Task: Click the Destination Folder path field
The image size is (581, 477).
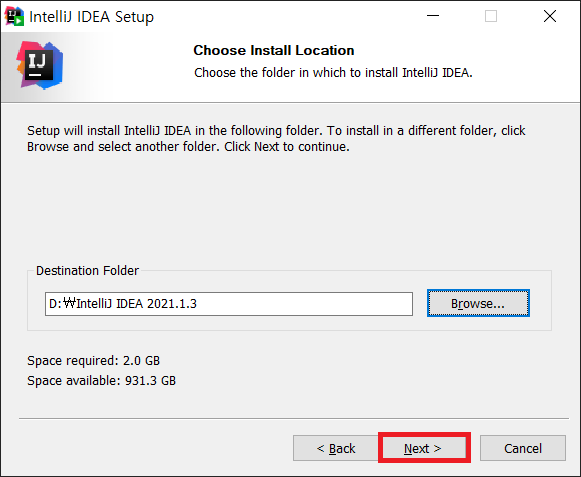Action: [229, 304]
